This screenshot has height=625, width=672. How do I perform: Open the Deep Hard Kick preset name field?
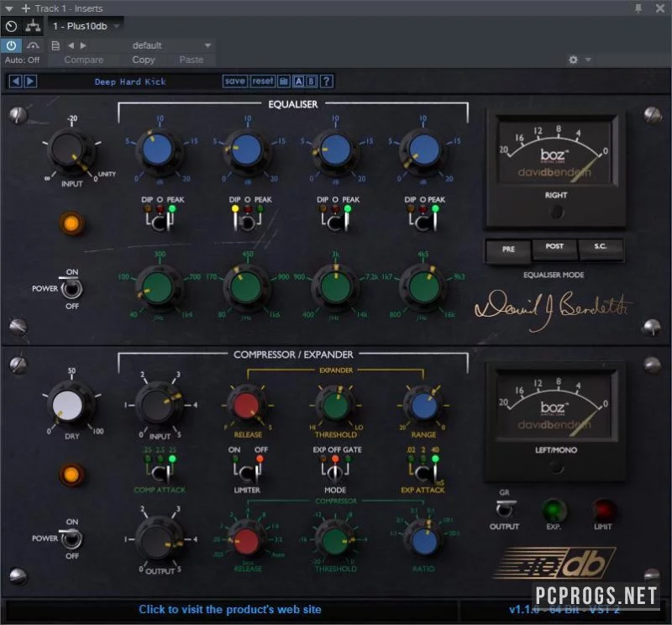[130, 81]
